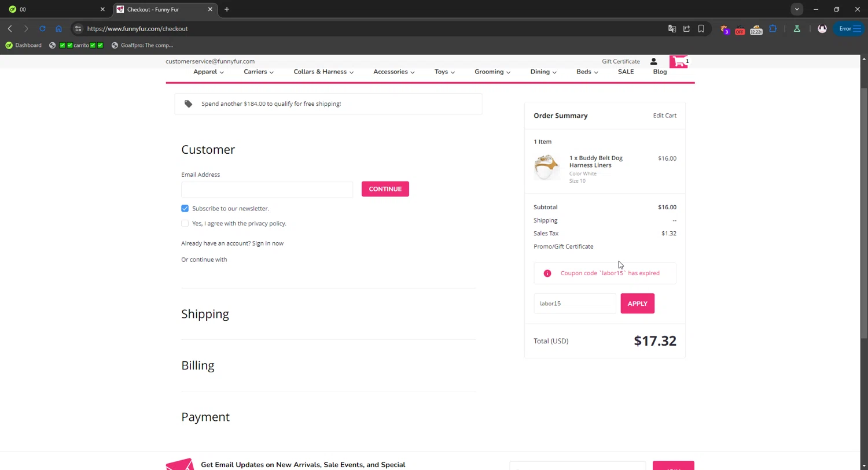
Task: Click the browser address bar URL
Action: (137, 28)
